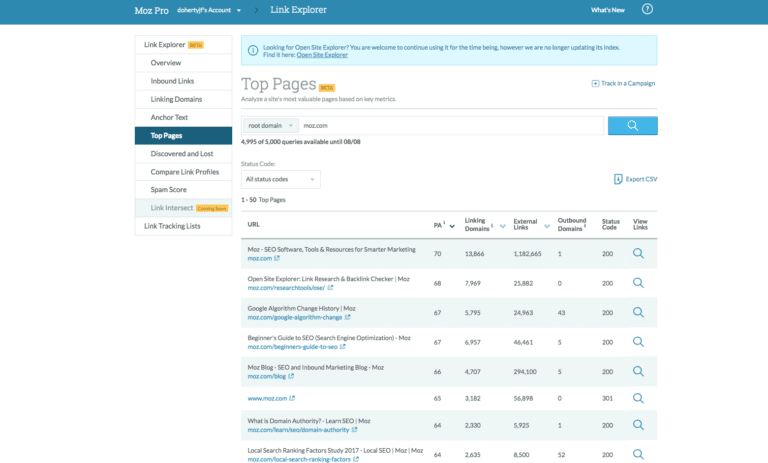
Task: Click Track in a Campaign link
Action: pyautogui.click(x=627, y=83)
